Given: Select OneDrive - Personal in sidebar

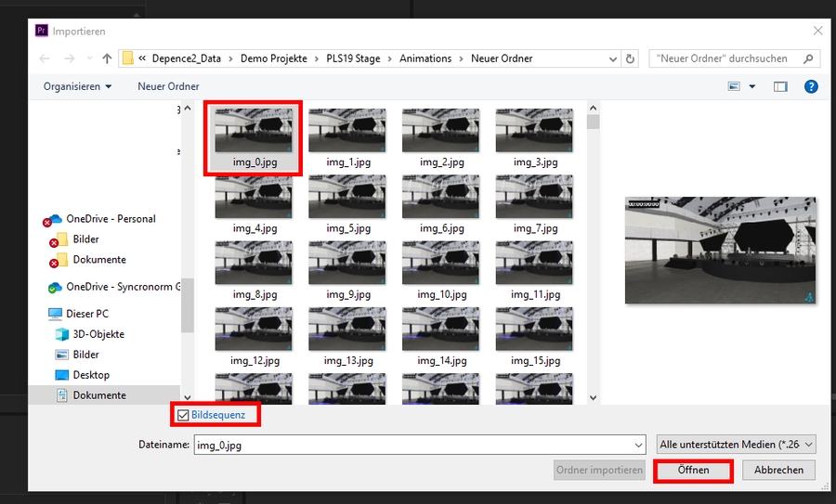Looking at the screenshot, I should click(x=110, y=219).
